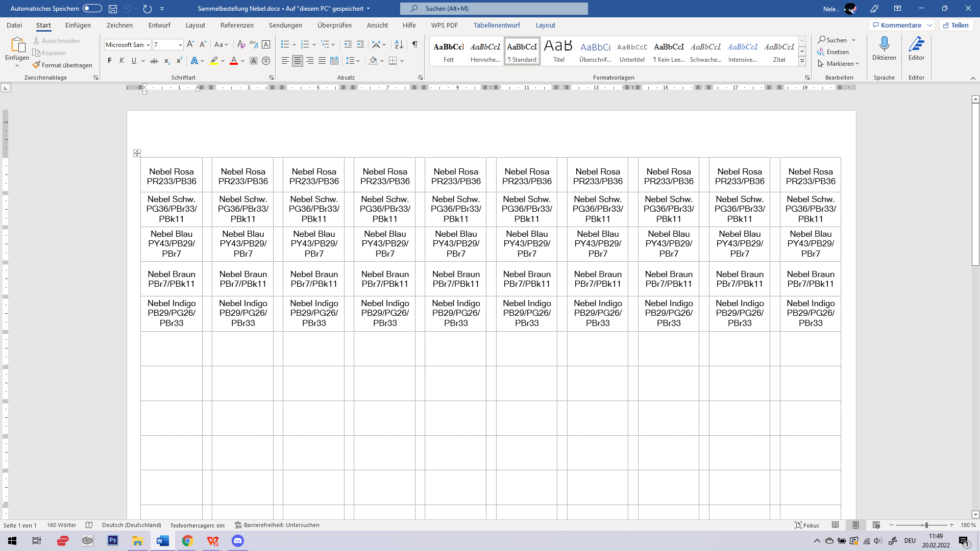Expand the font name combo box
This screenshot has height=551, width=980.
pos(148,45)
